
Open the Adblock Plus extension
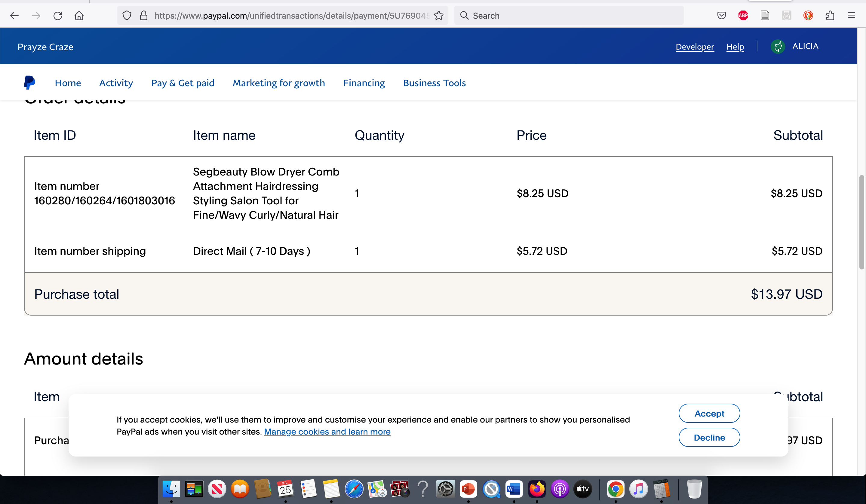click(743, 15)
